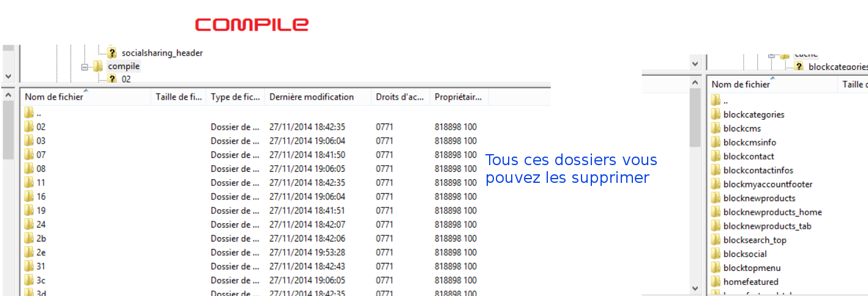Click blockcontact folder icon
868x296 pixels.
(716, 157)
